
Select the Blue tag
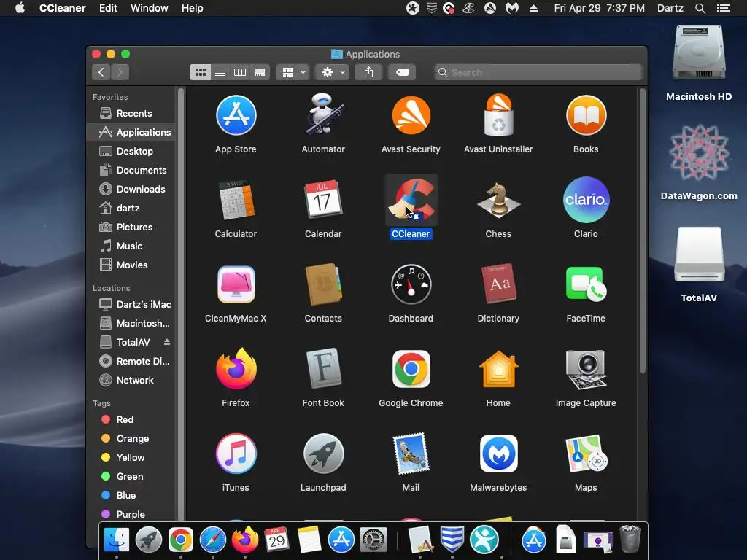point(131,495)
